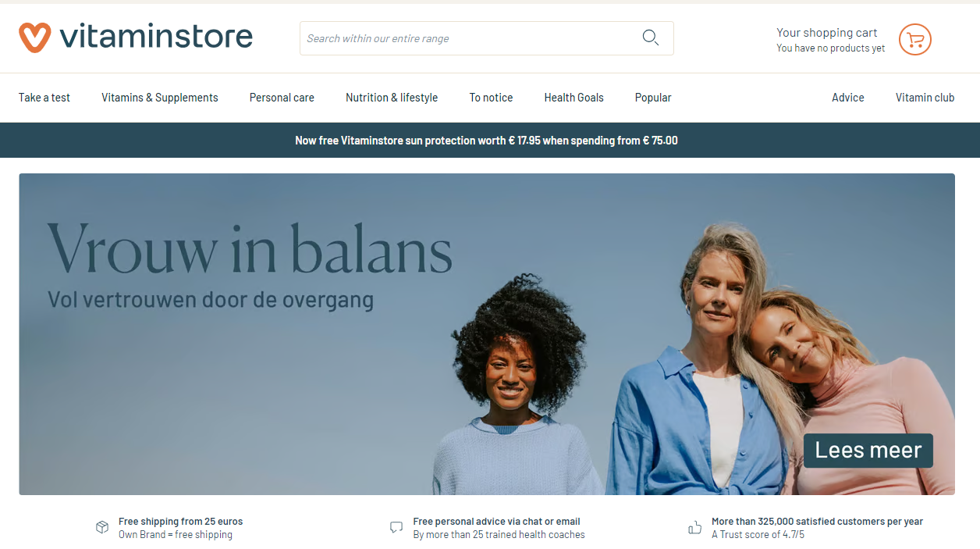This screenshot has width=980, height=549.
Task: Click the Vitaminstore heart logo
Action: pyautogui.click(x=35, y=37)
